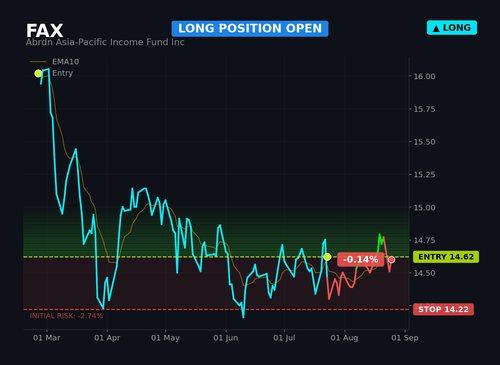500x365 pixels.
Task: Click the STOP 14.22 price label
Action: click(x=443, y=309)
